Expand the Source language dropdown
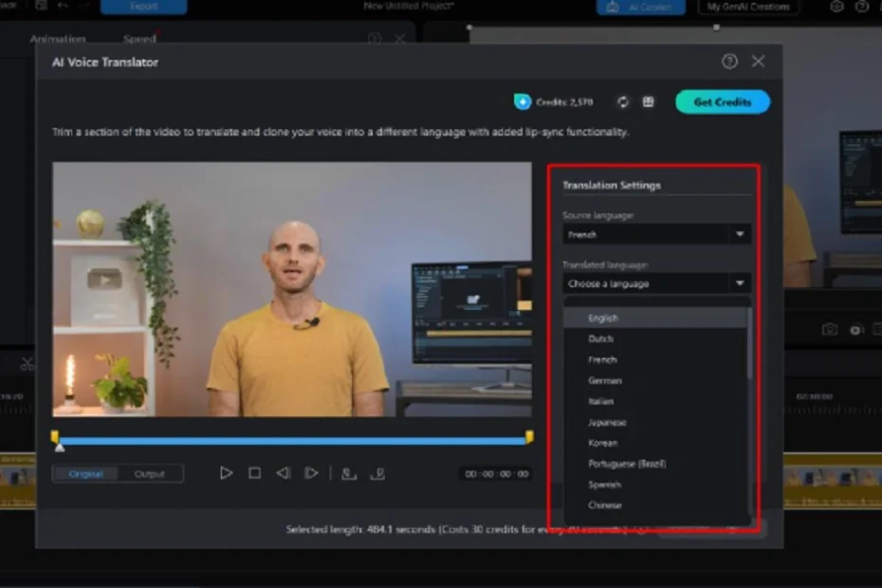882x588 pixels. click(739, 234)
